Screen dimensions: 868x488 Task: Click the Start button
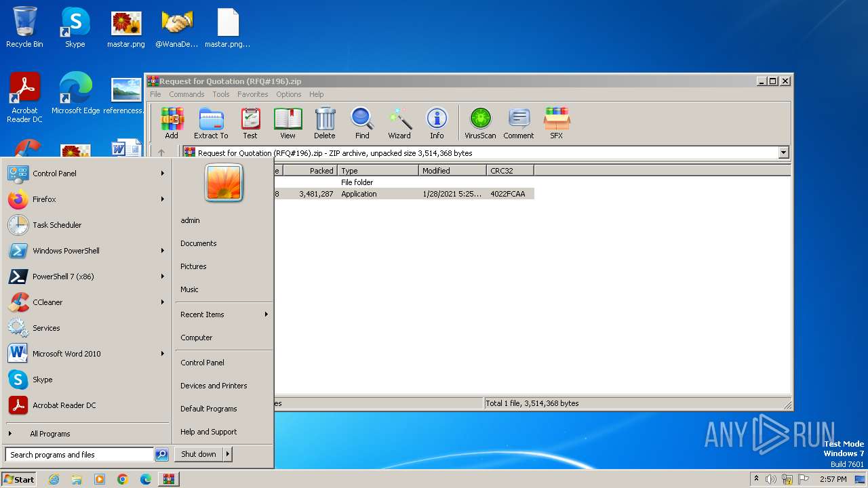[19, 479]
